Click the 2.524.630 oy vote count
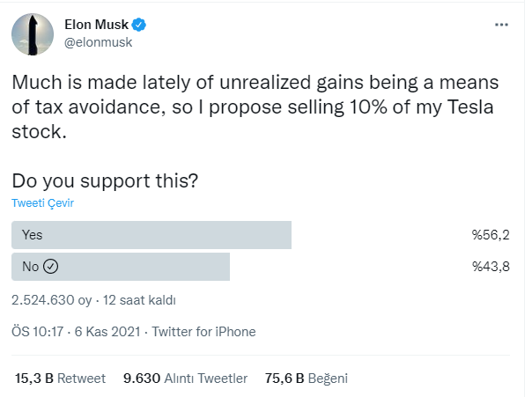This screenshot has height=397, width=532. [x=52, y=300]
